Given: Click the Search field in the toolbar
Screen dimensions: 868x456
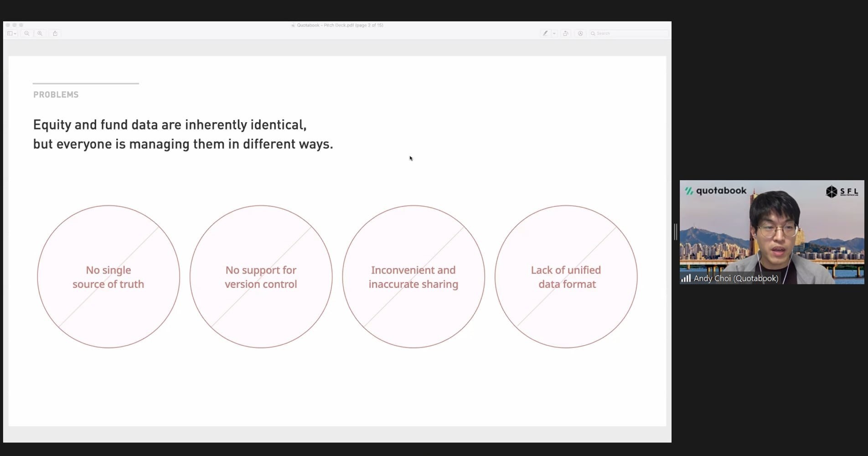Looking at the screenshot, I should point(629,33).
